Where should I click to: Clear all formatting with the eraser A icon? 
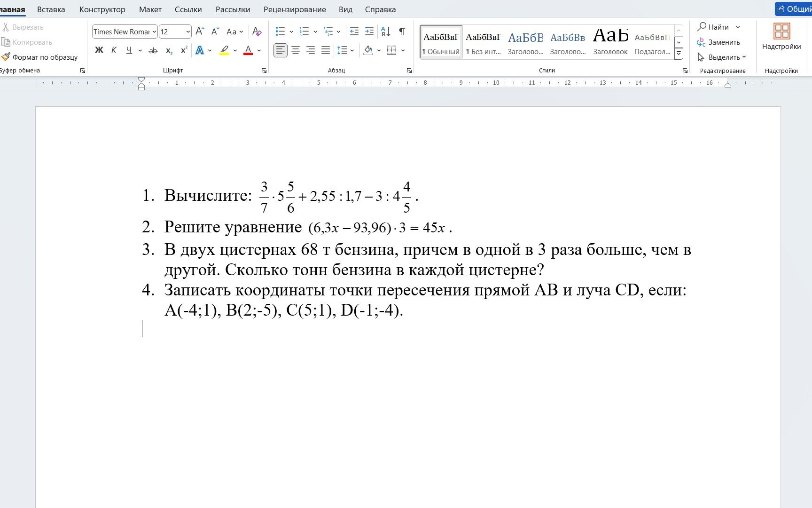257,32
